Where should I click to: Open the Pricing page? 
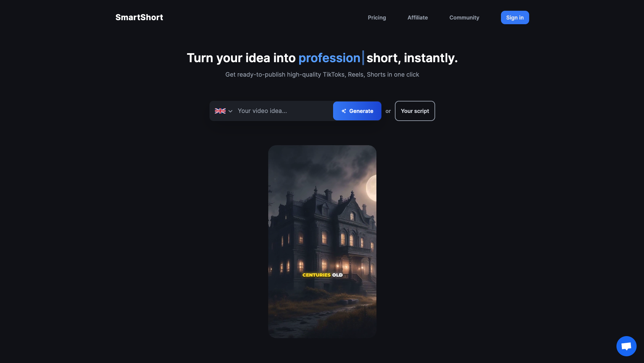(377, 17)
